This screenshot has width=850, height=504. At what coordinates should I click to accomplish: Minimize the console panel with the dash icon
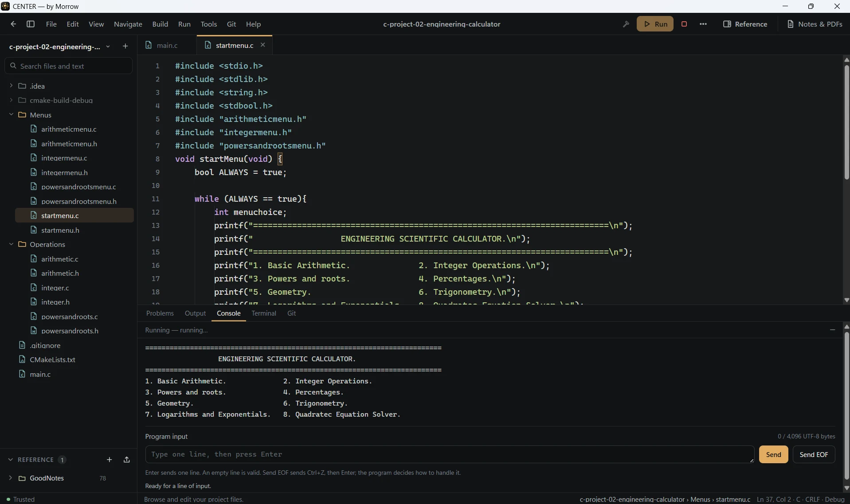point(832,330)
